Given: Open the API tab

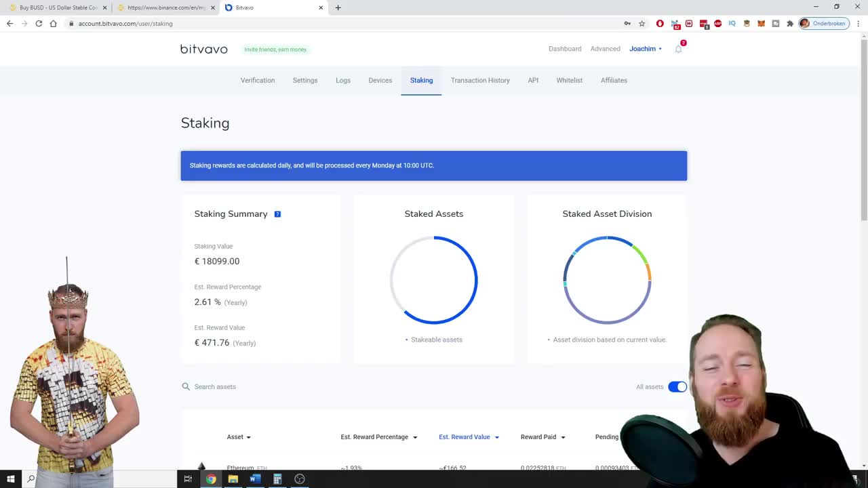Looking at the screenshot, I should [533, 80].
